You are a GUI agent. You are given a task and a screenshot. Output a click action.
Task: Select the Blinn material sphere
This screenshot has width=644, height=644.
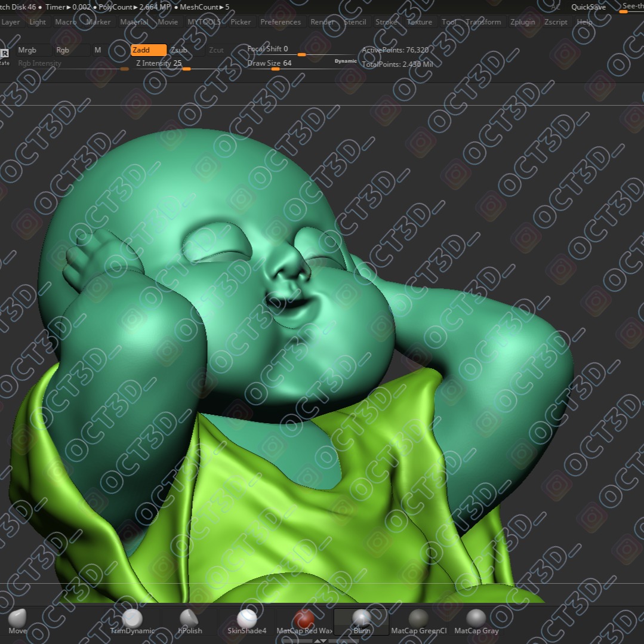click(362, 621)
